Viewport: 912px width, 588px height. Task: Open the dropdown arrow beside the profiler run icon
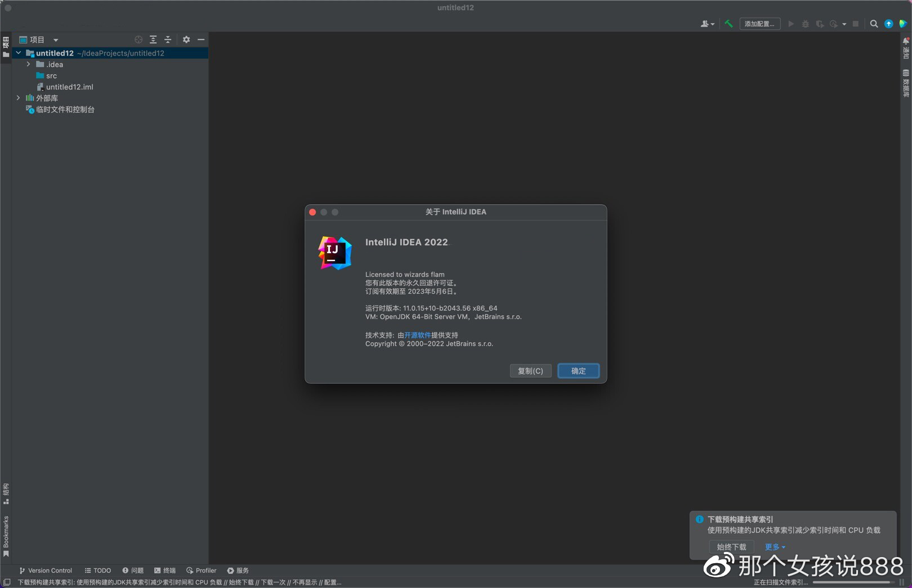844,24
